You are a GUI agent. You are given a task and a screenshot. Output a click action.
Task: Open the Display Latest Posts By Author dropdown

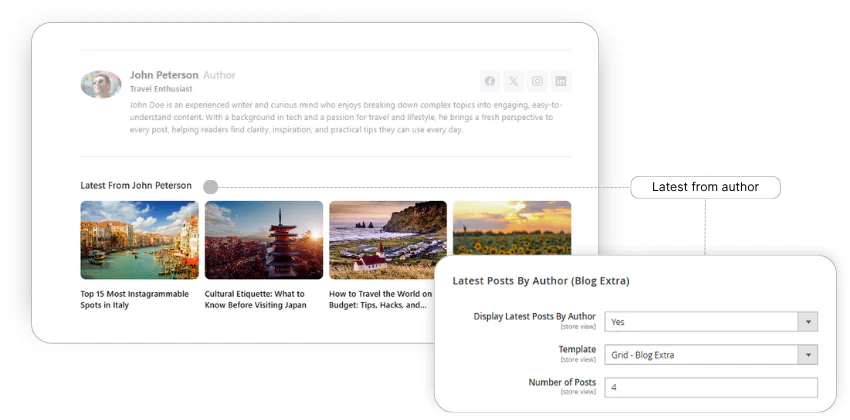[x=711, y=321]
